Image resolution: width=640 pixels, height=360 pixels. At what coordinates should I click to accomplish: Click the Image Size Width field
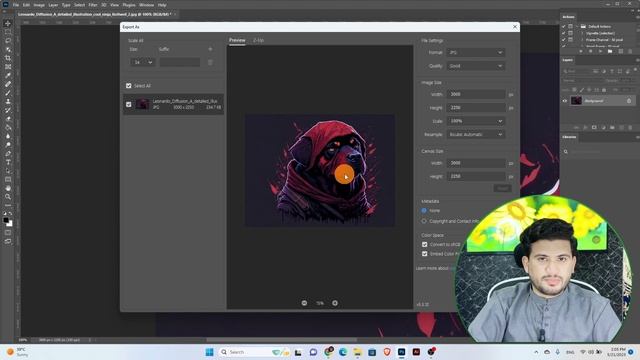click(x=476, y=94)
